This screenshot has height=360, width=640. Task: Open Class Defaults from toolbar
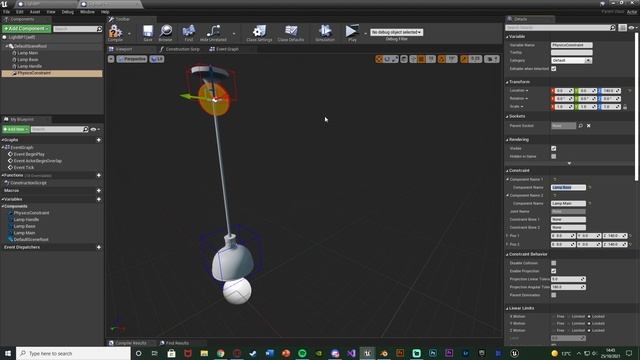coord(291,31)
